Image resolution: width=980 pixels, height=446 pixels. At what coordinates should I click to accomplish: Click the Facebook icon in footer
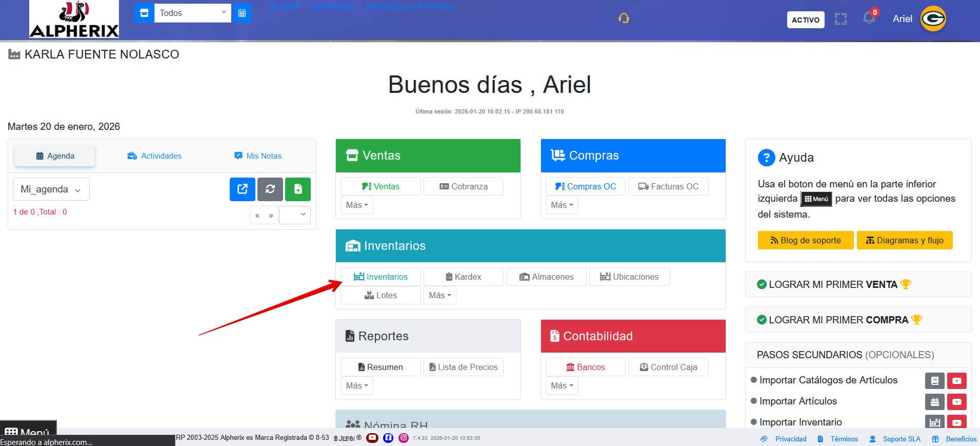[388, 438]
